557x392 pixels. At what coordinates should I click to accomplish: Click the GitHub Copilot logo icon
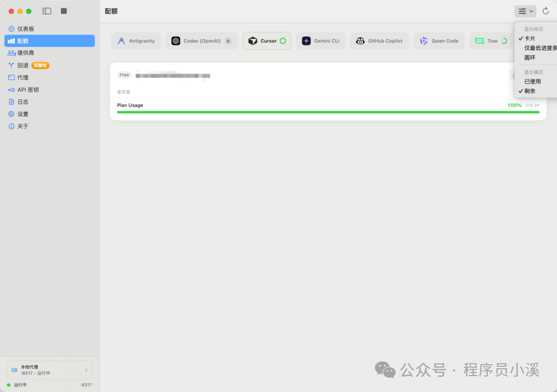[360, 41]
